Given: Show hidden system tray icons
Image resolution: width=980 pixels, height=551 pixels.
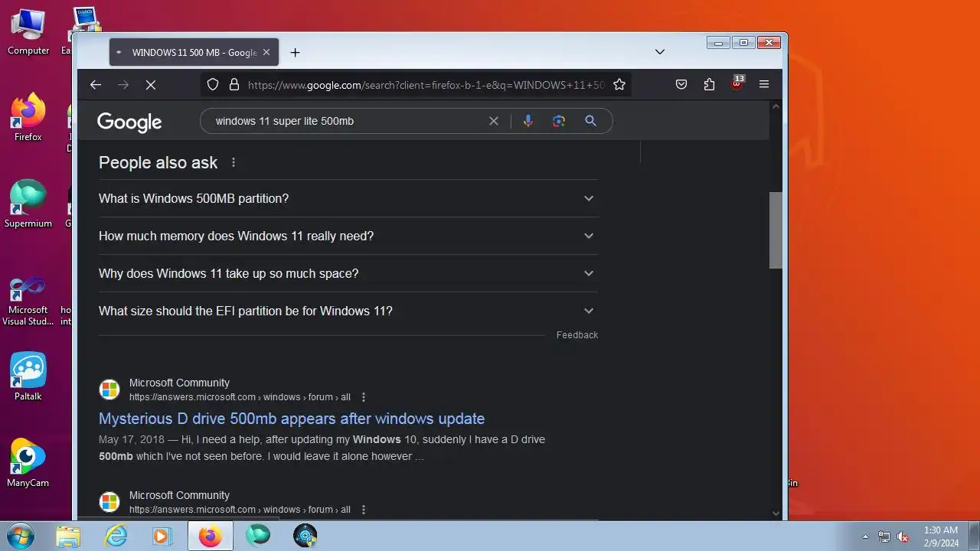Looking at the screenshot, I should 866,536.
